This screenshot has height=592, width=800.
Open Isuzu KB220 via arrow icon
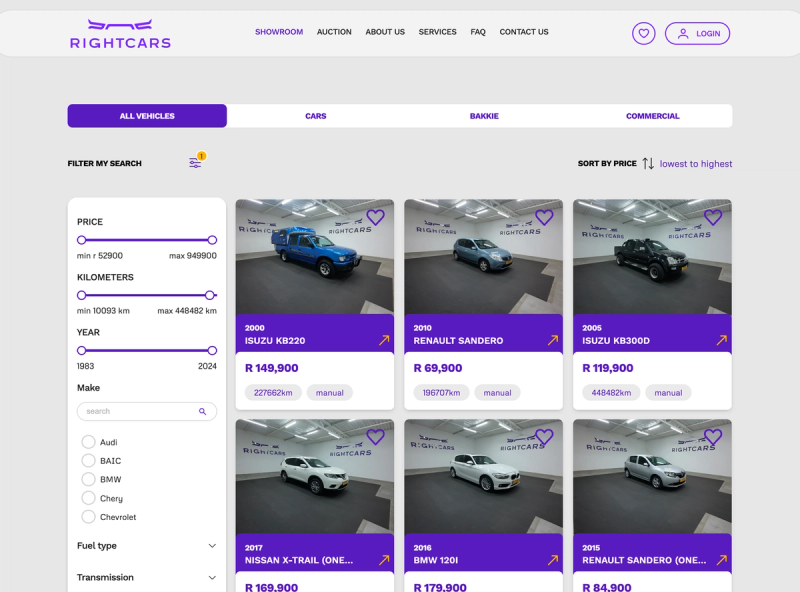coord(384,340)
